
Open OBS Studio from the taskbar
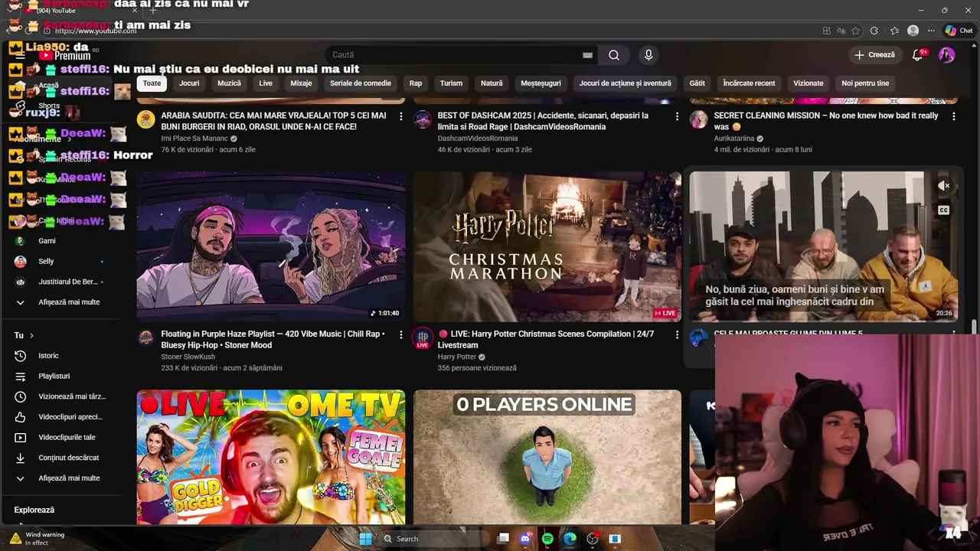tap(592, 539)
